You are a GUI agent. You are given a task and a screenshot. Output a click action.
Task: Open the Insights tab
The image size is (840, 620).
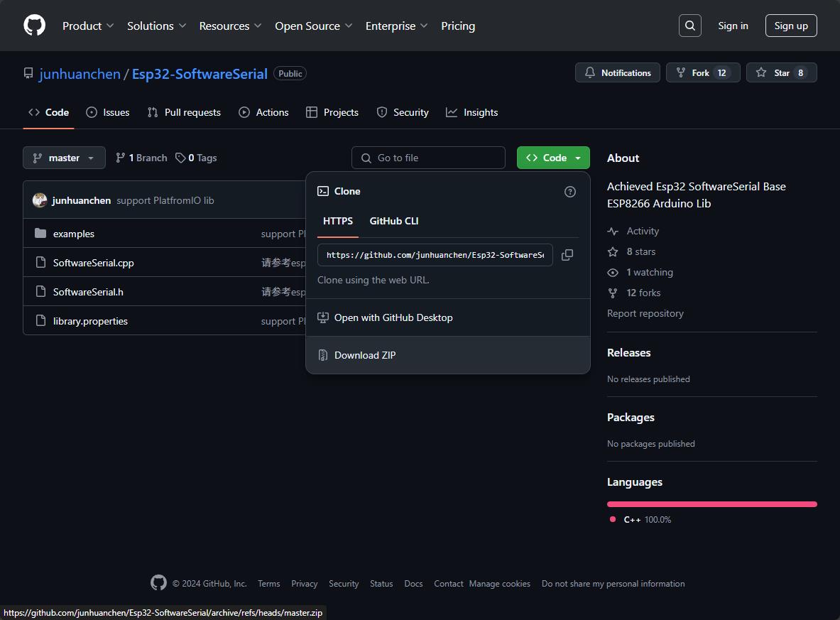click(x=472, y=112)
